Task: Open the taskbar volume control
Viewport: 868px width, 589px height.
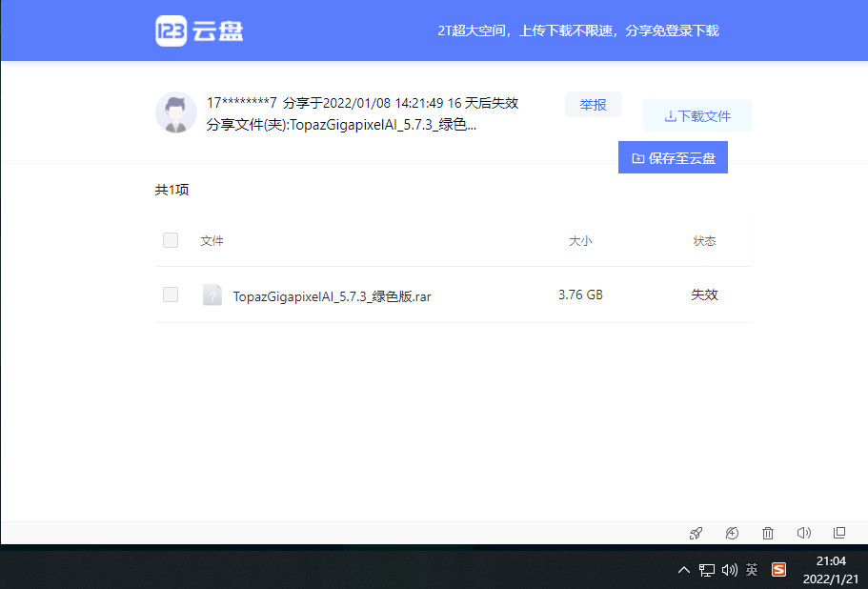Action: click(x=730, y=570)
